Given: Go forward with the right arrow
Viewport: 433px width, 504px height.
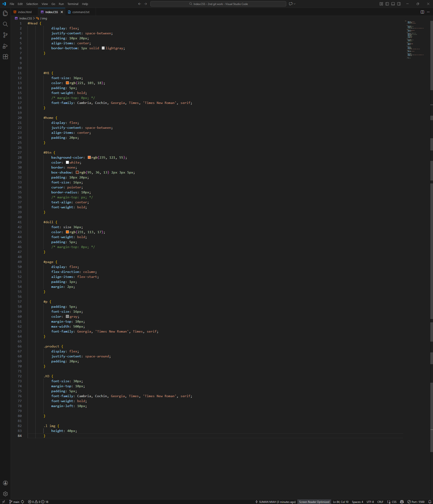Looking at the screenshot, I should click(x=145, y=4).
